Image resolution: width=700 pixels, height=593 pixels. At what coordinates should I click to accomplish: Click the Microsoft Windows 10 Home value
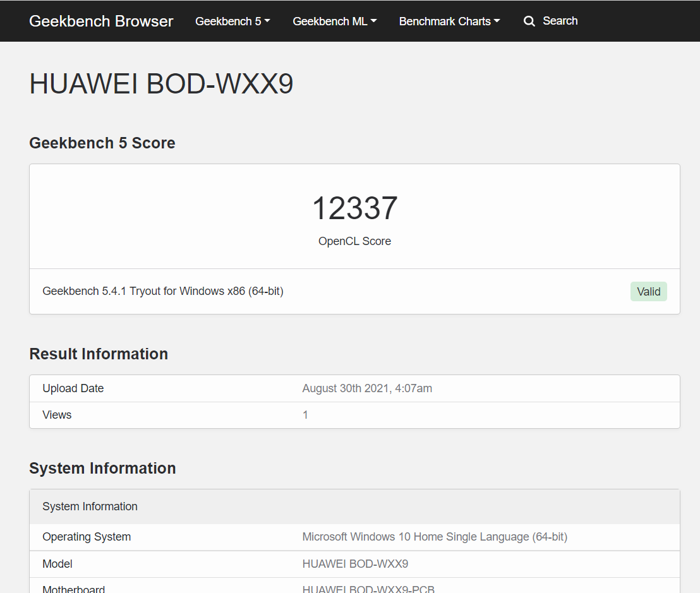(435, 537)
